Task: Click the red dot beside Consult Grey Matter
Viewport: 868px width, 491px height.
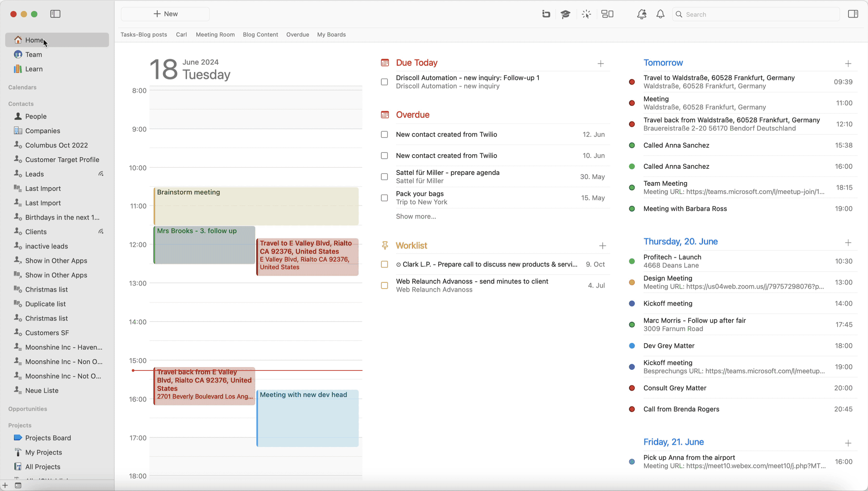Action: [632, 388]
